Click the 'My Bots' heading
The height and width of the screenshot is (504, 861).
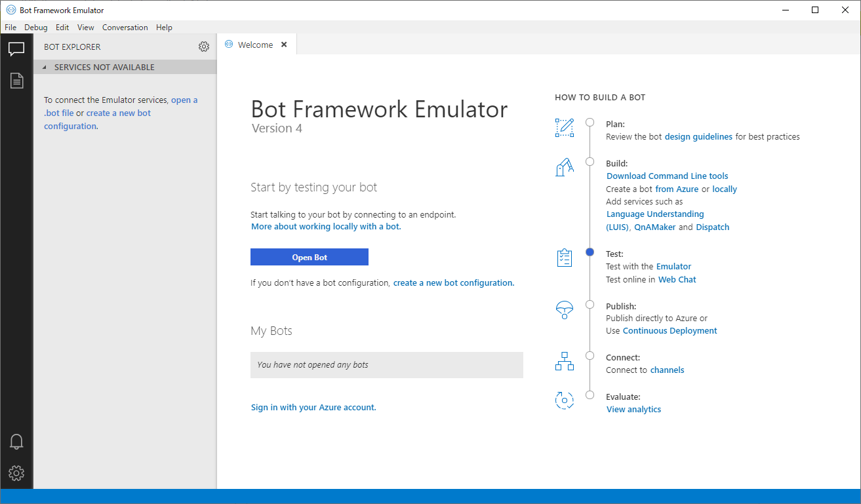click(x=271, y=331)
